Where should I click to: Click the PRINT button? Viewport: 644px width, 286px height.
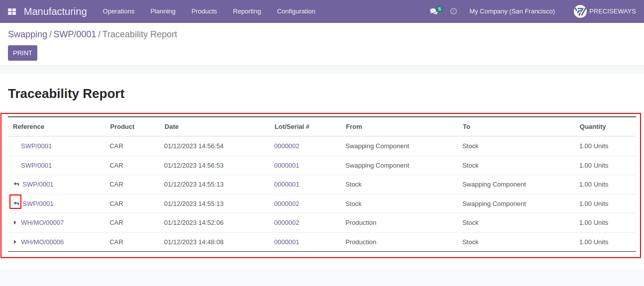coord(22,53)
